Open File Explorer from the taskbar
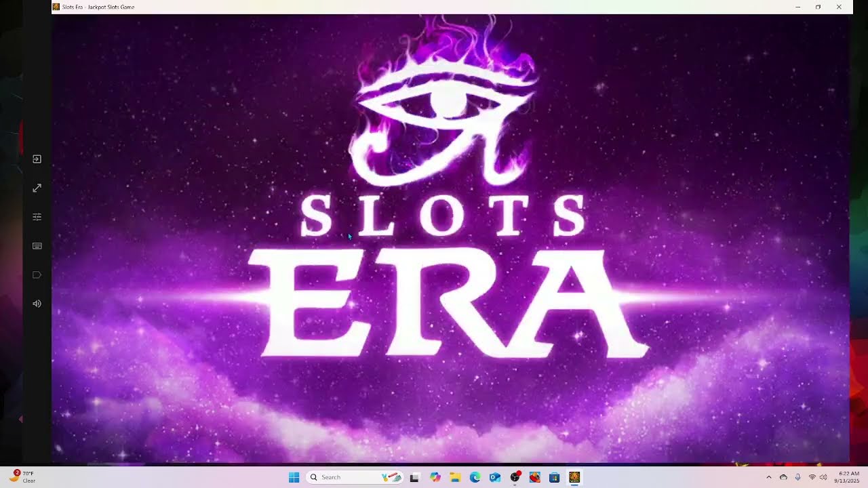Viewport: 868px width, 488px height. pyautogui.click(x=455, y=477)
